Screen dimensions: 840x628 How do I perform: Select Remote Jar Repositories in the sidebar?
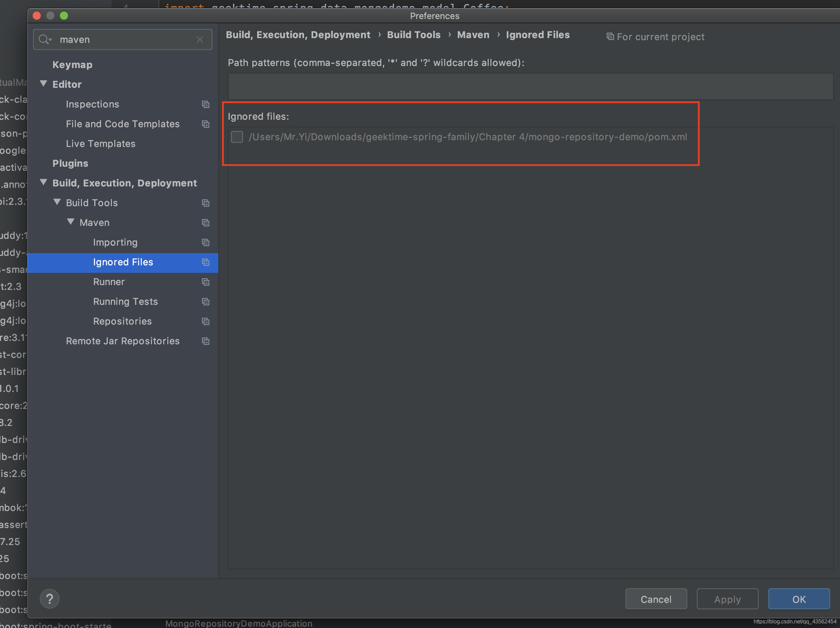pyautogui.click(x=122, y=341)
